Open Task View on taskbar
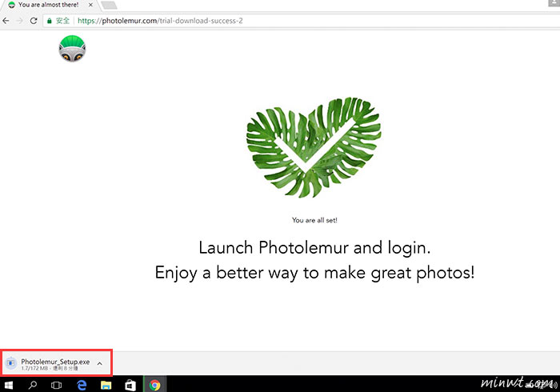This screenshot has height=392, width=560. (57, 385)
